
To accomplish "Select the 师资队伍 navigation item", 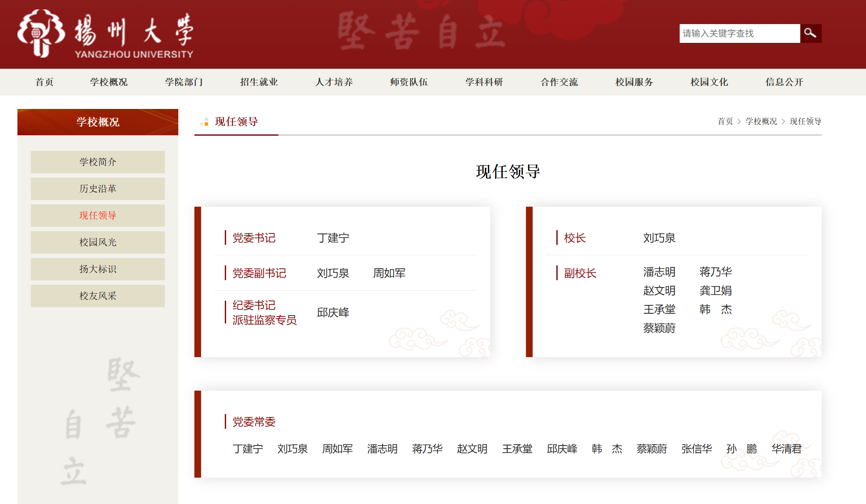I will pyautogui.click(x=409, y=82).
